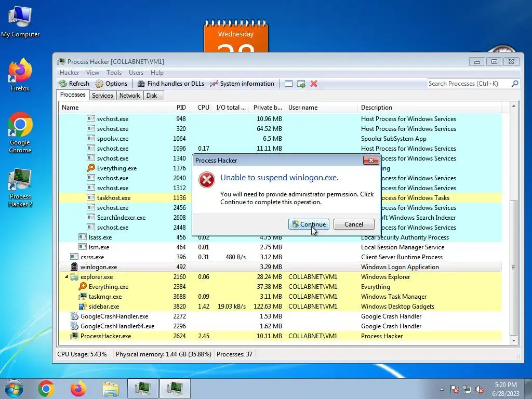This screenshot has height=399, width=532.
Task: Select the spoolsv.exe process row
Action: [x=280, y=139]
